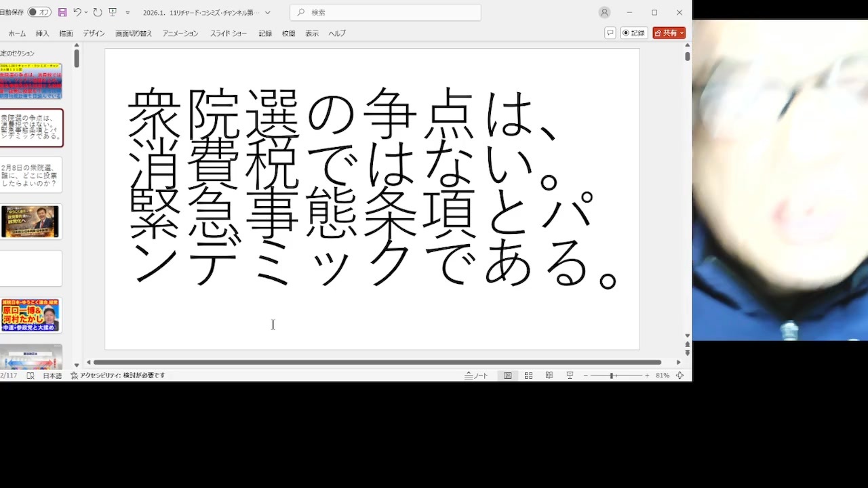
Task: Select the 原口一博 河村たかし slide thumbnail
Action: tap(31, 315)
